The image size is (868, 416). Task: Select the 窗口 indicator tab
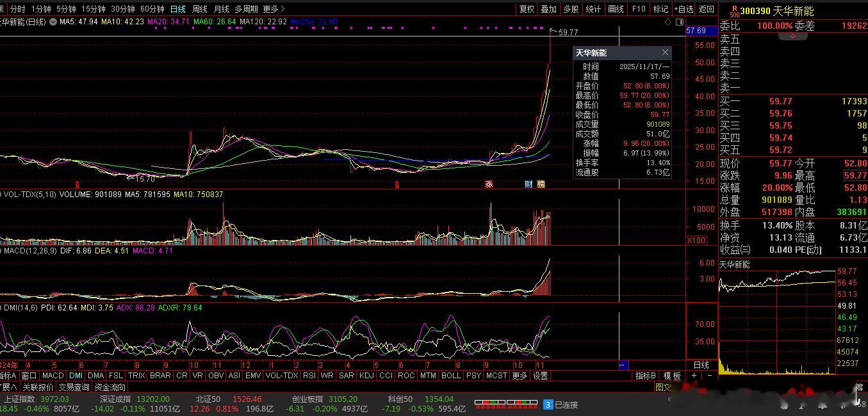pos(29,376)
